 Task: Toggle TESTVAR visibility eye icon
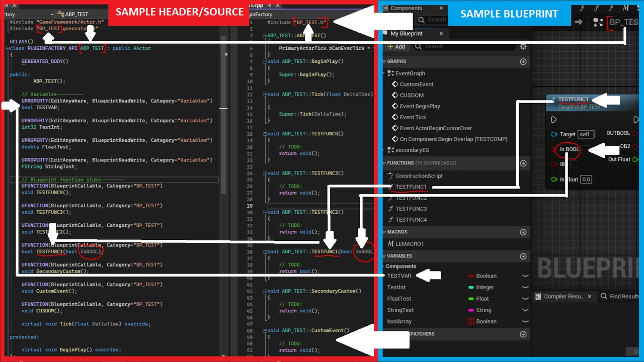525,276
